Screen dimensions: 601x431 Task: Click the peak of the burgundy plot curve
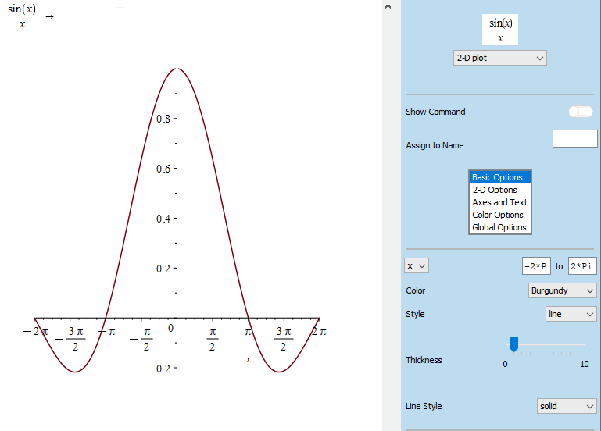coord(176,69)
